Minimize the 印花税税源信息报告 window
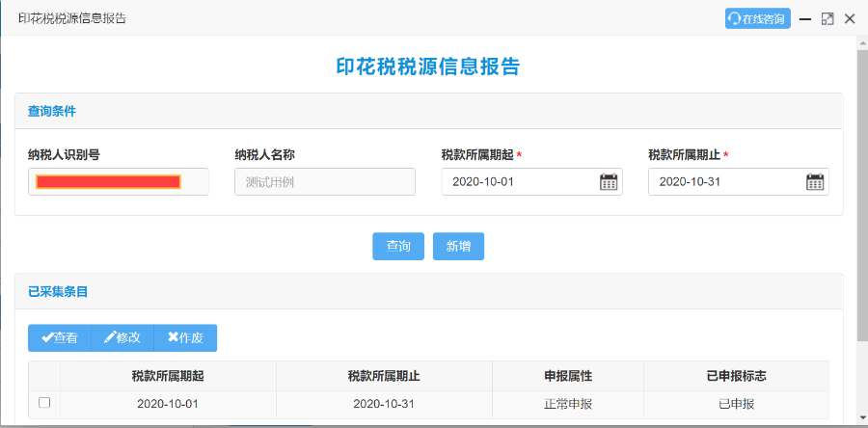Viewport: 868px width, 428px height. coord(805,19)
